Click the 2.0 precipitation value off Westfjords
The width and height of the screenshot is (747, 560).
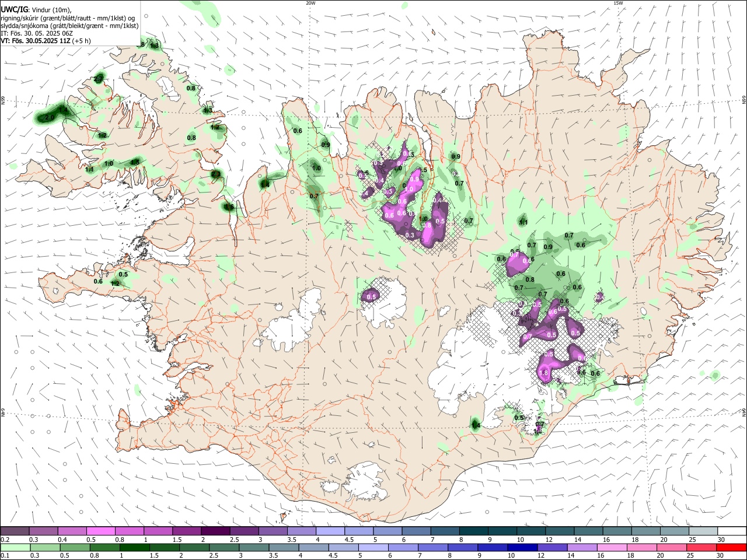tap(50, 118)
